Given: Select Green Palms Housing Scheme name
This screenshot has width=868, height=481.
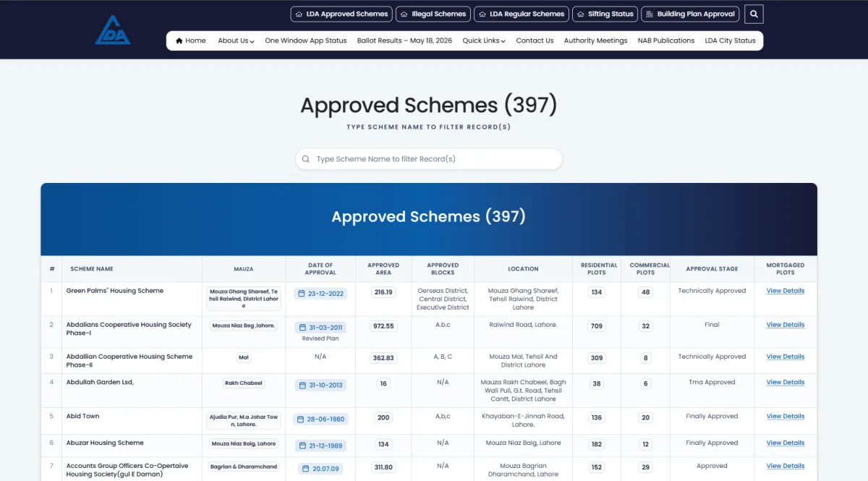Looking at the screenshot, I should (x=115, y=291).
